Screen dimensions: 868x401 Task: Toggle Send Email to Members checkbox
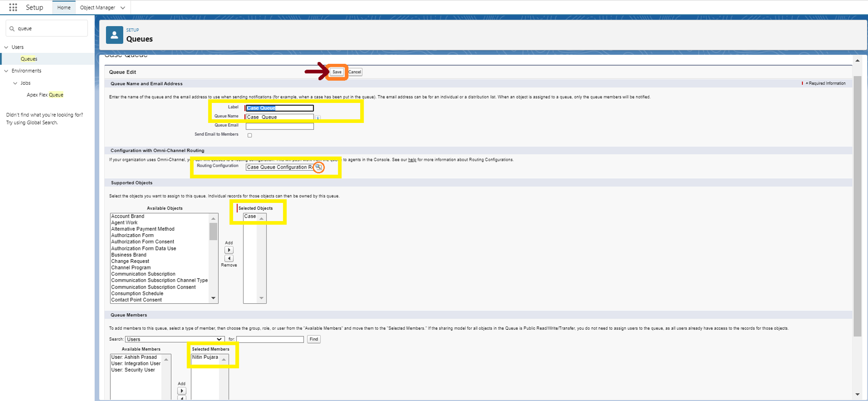(250, 135)
